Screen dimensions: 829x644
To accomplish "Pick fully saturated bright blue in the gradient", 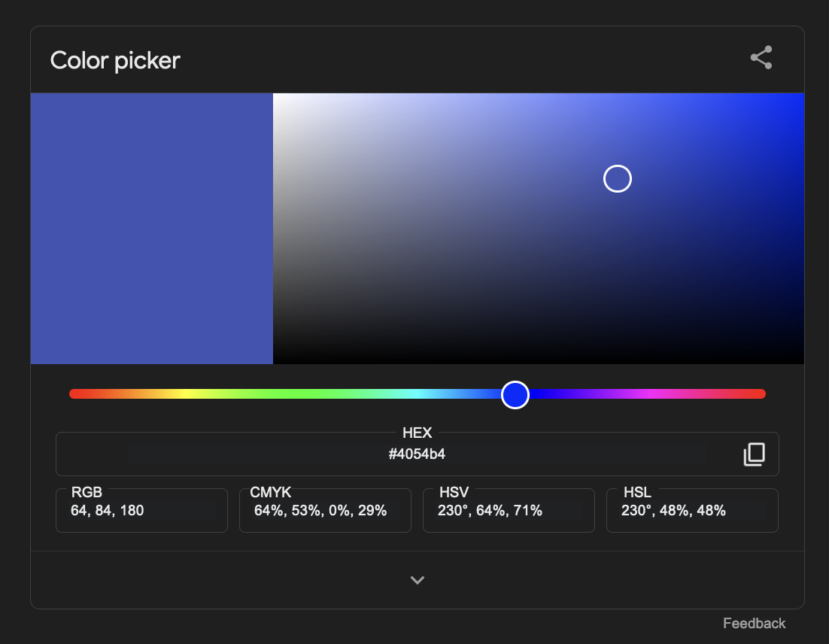I will tap(802, 95).
